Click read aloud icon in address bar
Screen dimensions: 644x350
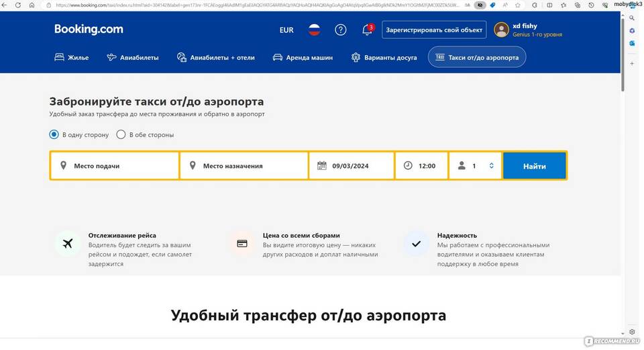(504, 5)
